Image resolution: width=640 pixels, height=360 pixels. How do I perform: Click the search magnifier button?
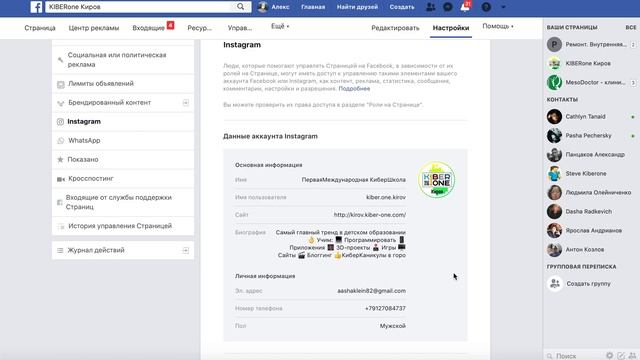tap(240, 7)
